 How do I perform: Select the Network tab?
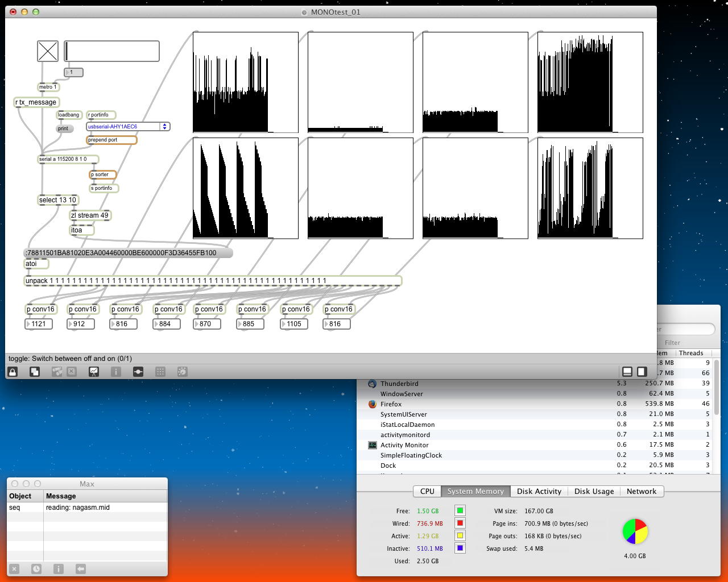tap(641, 492)
